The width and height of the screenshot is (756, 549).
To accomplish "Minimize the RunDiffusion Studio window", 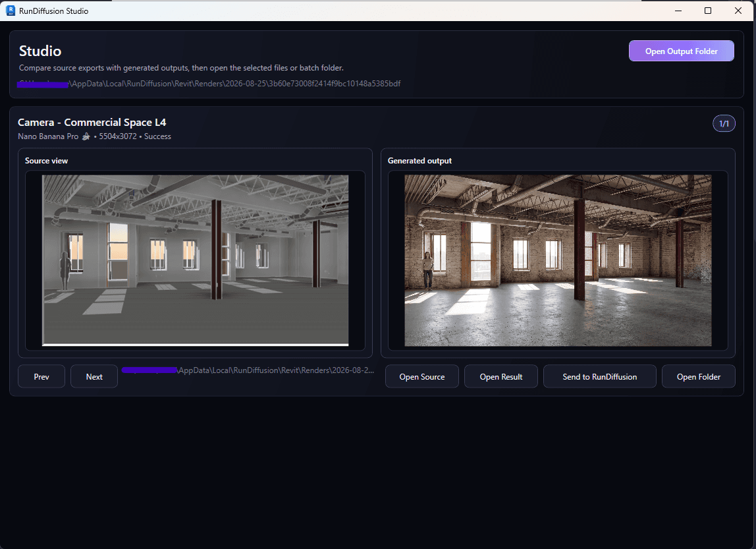I will tap(678, 11).
